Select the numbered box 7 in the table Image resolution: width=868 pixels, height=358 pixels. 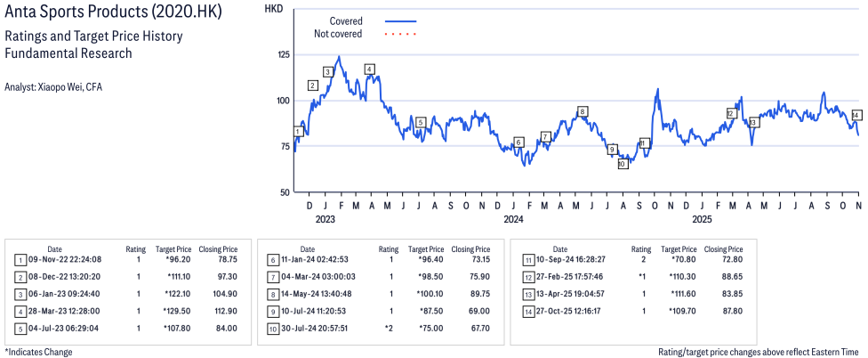273,277
